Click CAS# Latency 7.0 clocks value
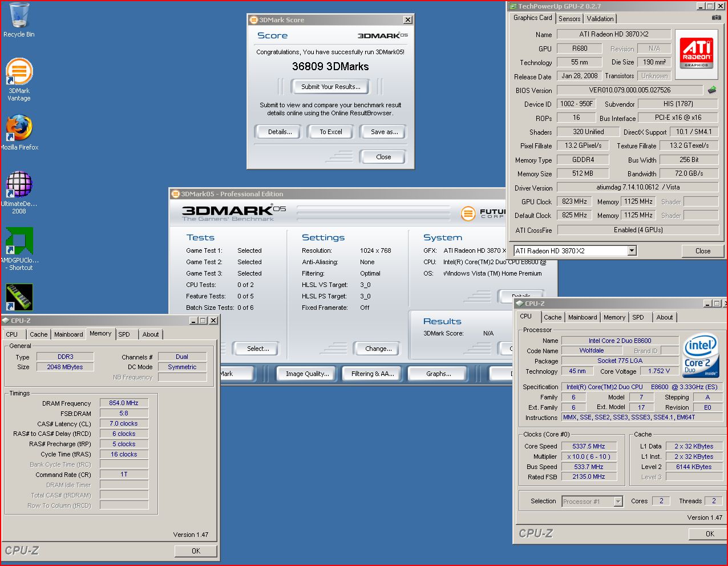The image size is (728, 566). (x=124, y=423)
